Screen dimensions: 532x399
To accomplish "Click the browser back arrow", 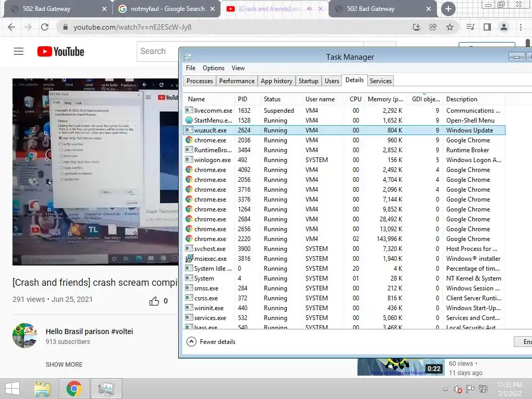I will 11,27.
